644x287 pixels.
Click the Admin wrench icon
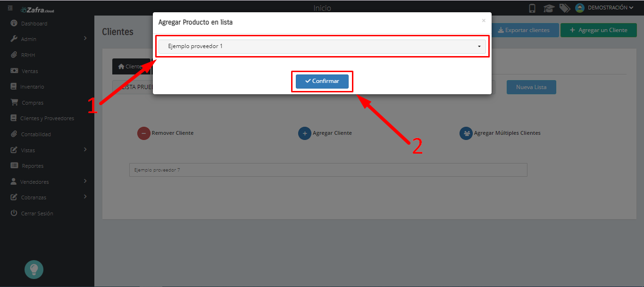tap(14, 39)
